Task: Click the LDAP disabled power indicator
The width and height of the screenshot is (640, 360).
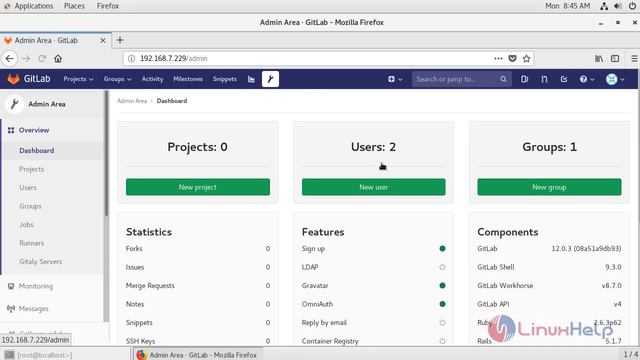Action: 442,267
